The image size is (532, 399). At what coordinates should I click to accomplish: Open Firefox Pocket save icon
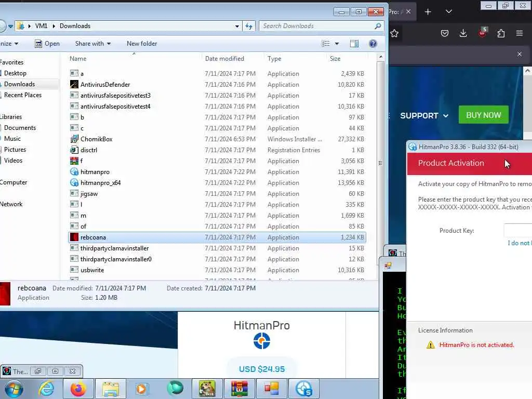click(445, 33)
